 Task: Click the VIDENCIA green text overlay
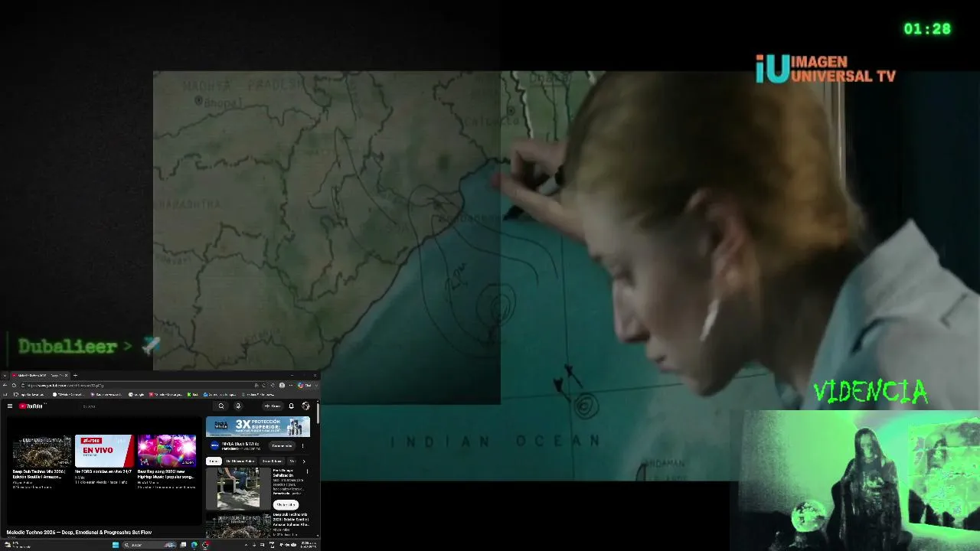871,393
